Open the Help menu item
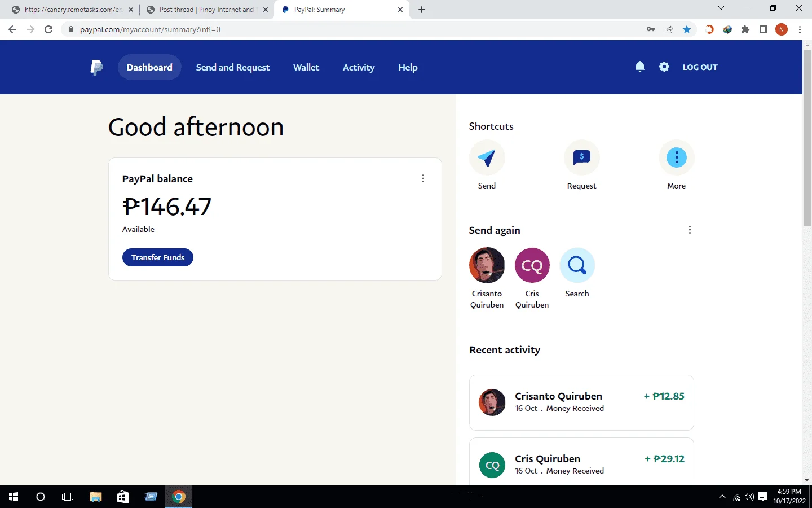Viewport: 812px width, 508px height. point(408,67)
